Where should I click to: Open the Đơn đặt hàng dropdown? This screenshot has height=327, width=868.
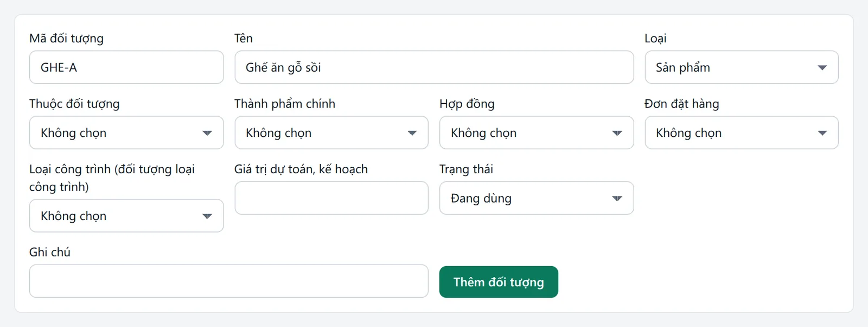742,133
